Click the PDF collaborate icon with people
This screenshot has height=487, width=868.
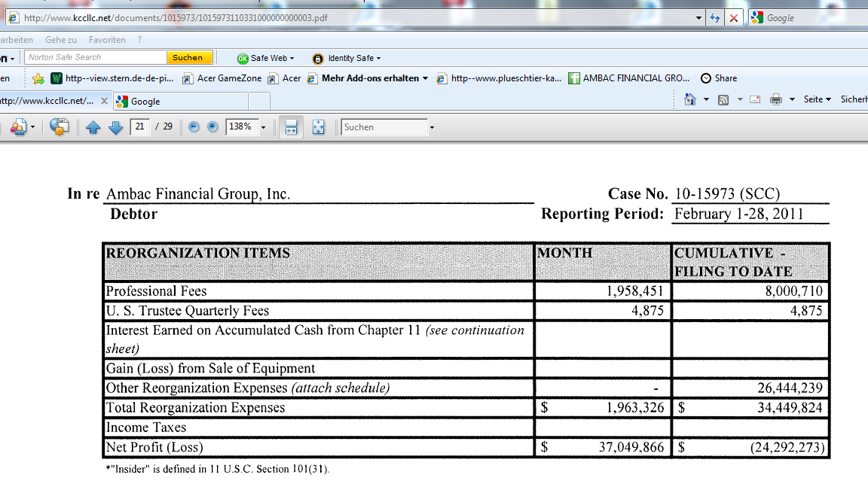[x=18, y=127]
